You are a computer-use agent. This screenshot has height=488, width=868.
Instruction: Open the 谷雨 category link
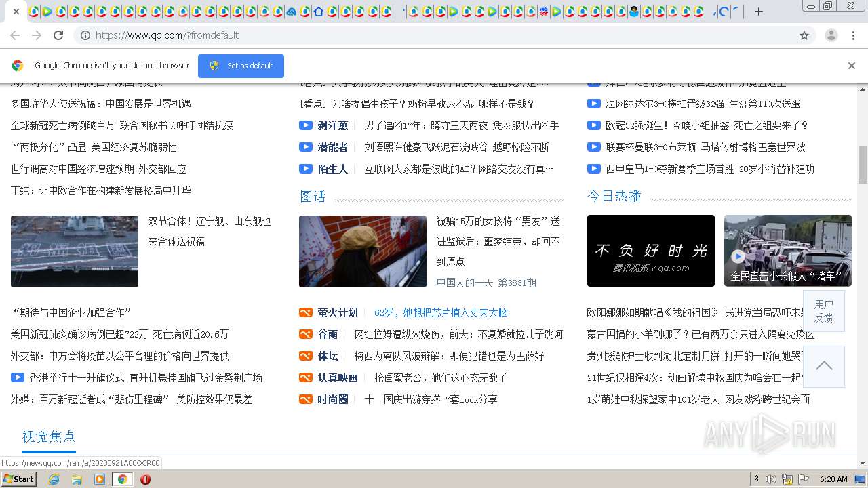coord(328,334)
